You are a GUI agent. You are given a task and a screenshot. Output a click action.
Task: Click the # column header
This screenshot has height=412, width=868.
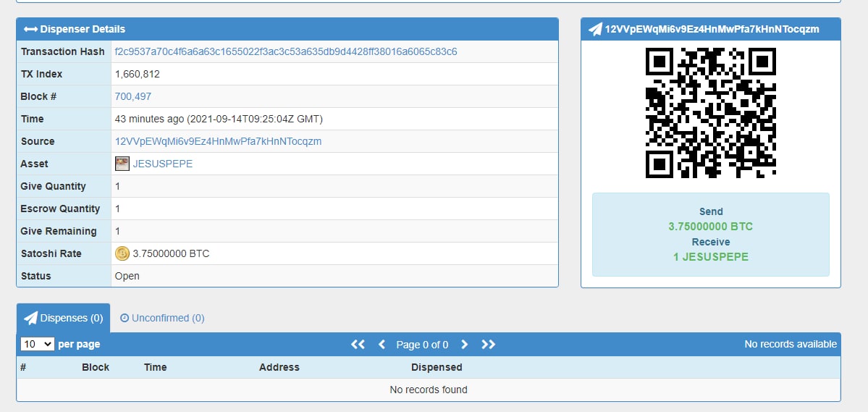pyautogui.click(x=23, y=367)
